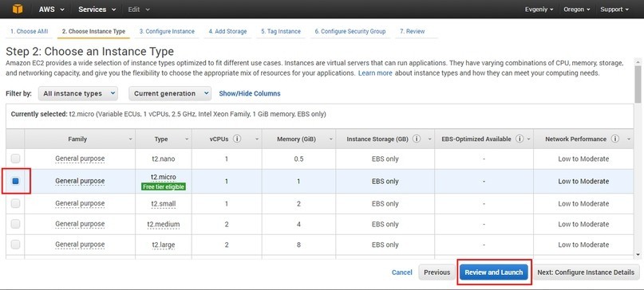
Task: Select the t2.nano instance checkbox
Action: click(15, 159)
